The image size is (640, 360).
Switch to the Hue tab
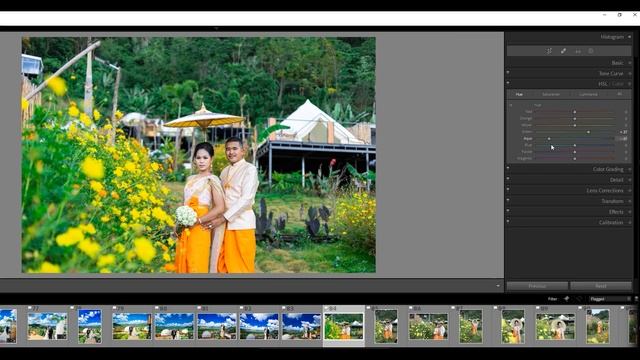pos(519,94)
